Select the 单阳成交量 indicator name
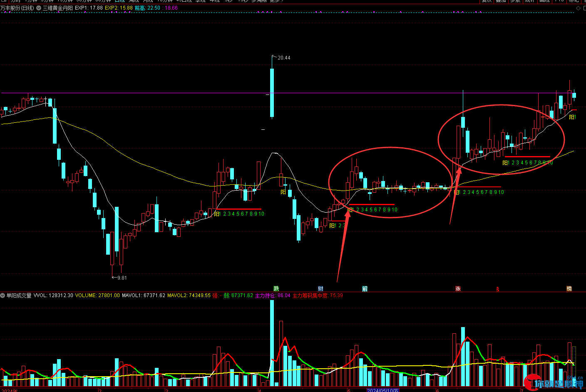This screenshot has height=392, width=586. tap(19, 295)
